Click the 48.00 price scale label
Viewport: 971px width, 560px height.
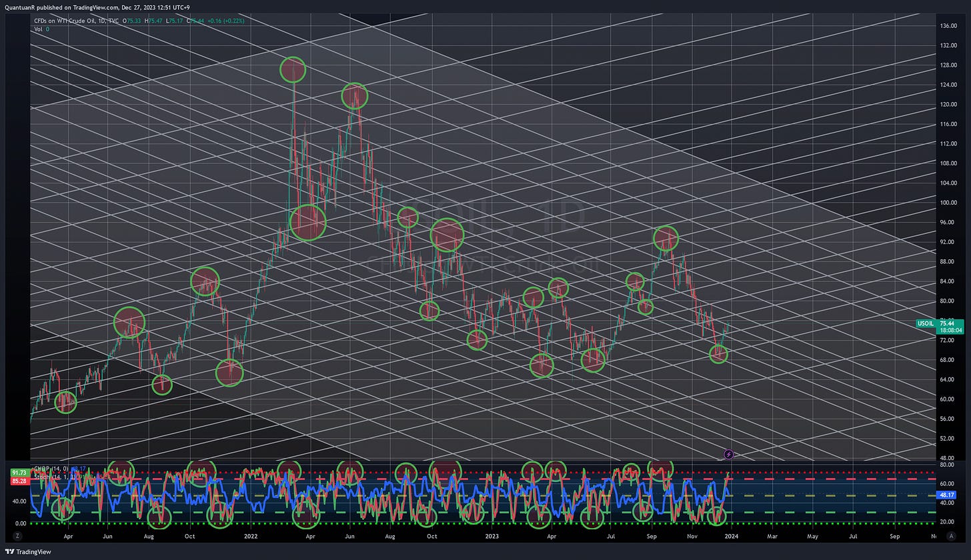pyautogui.click(x=949, y=459)
